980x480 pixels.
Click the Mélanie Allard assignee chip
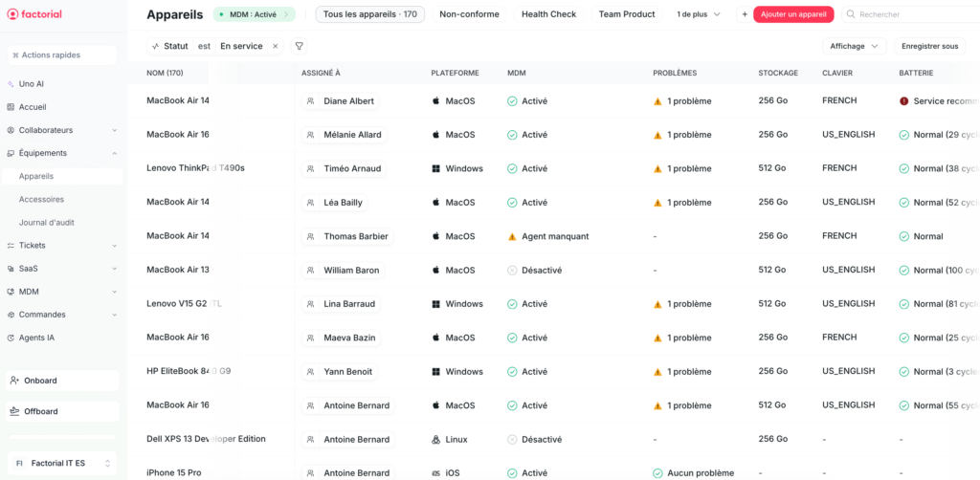click(344, 135)
